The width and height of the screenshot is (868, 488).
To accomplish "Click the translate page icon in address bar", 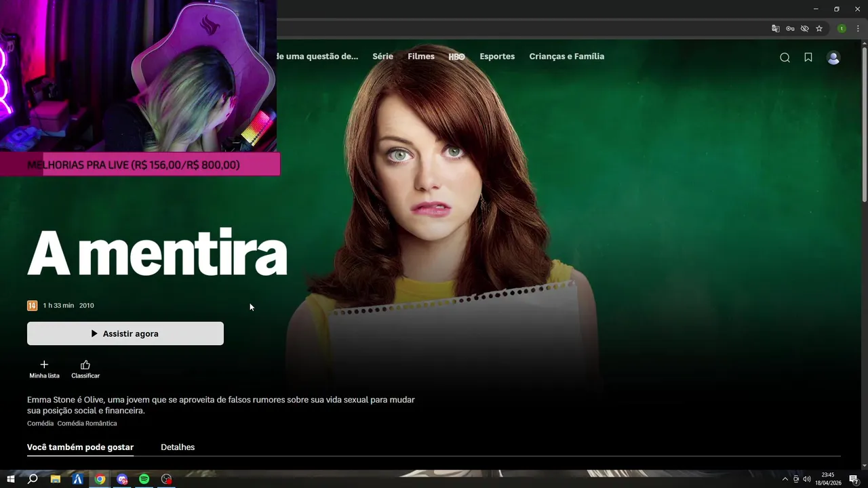I will (776, 28).
